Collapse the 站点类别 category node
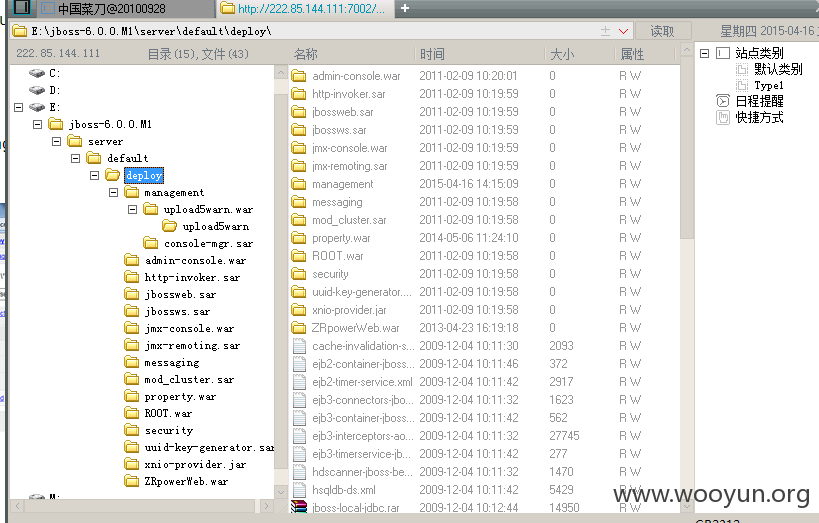Screen dimensions: 819x523 (x=705, y=53)
